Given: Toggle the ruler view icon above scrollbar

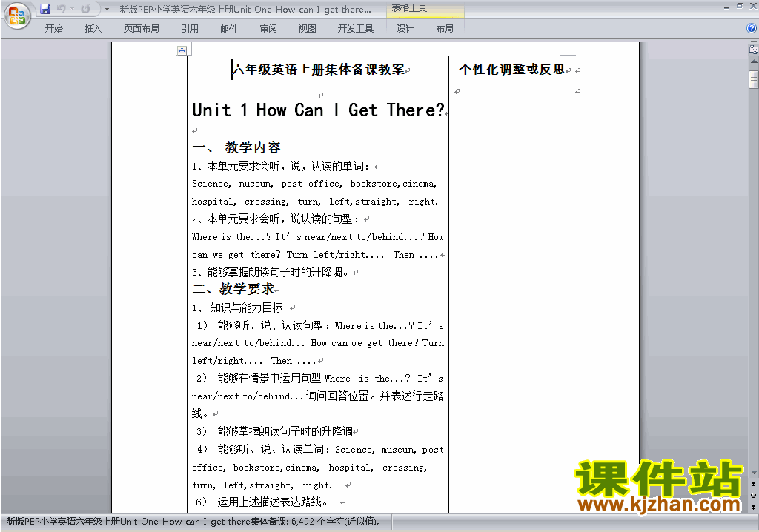Looking at the screenshot, I should pos(753,50).
